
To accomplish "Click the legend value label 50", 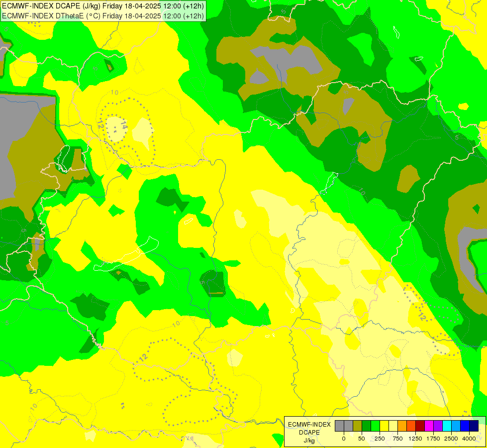I will (x=362, y=439).
